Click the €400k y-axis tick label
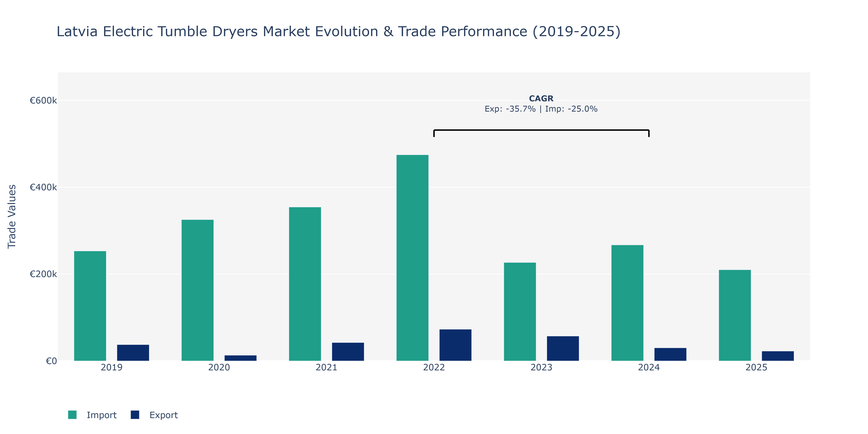This screenshot has width=868, height=434. pyautogui.click(x=43, y=187)
